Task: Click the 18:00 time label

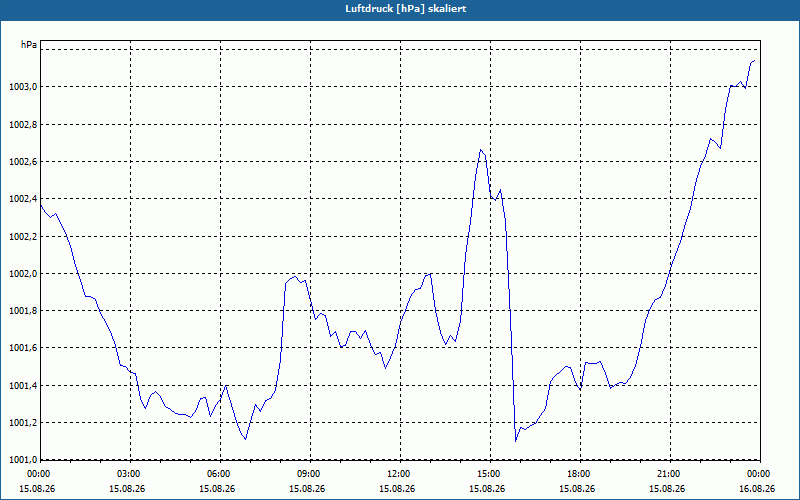Action: coord(581,474)
